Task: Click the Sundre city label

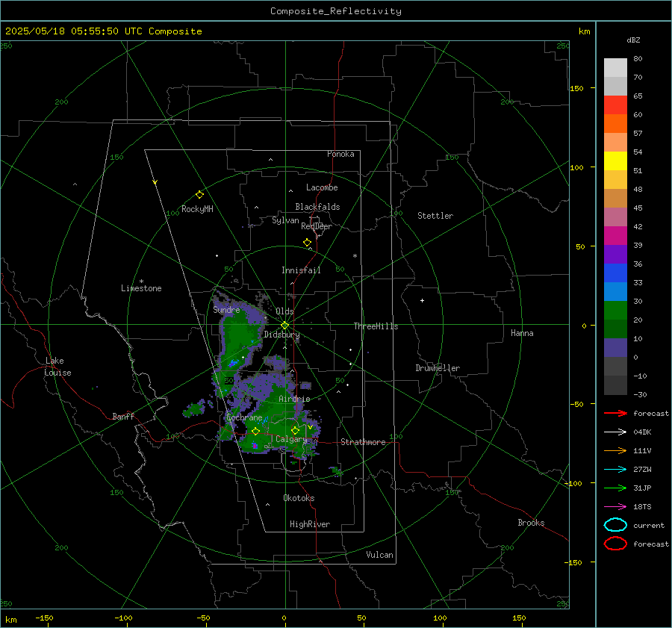Action: coord(226,309)
